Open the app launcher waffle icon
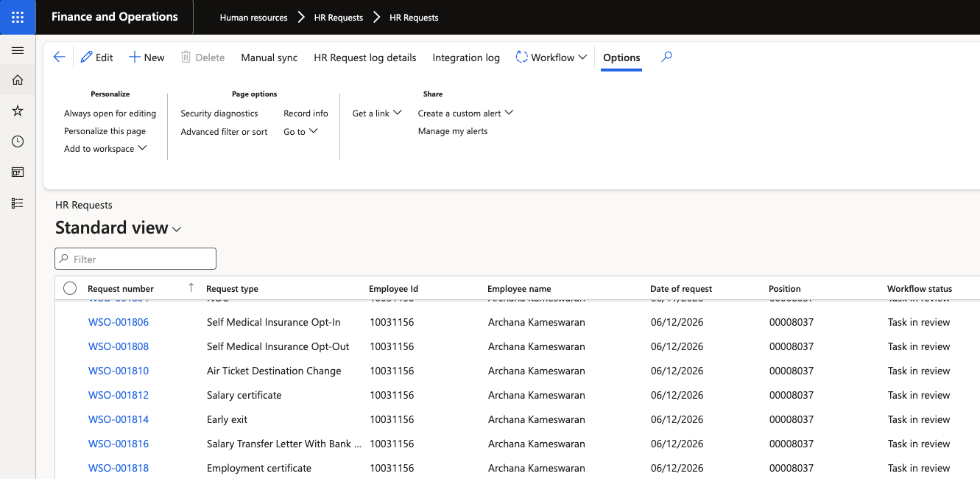980x479 pixels. [x=18, y=17]
